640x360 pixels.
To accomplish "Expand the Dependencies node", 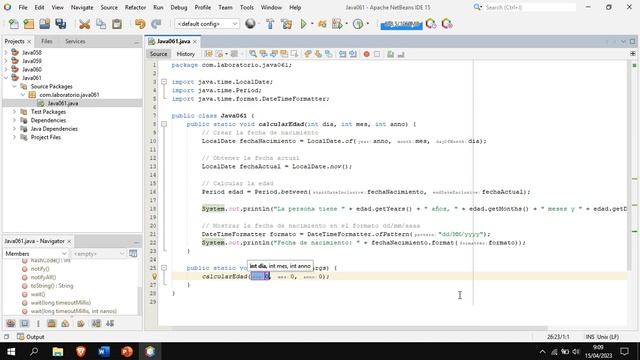I will coord(14,120).
